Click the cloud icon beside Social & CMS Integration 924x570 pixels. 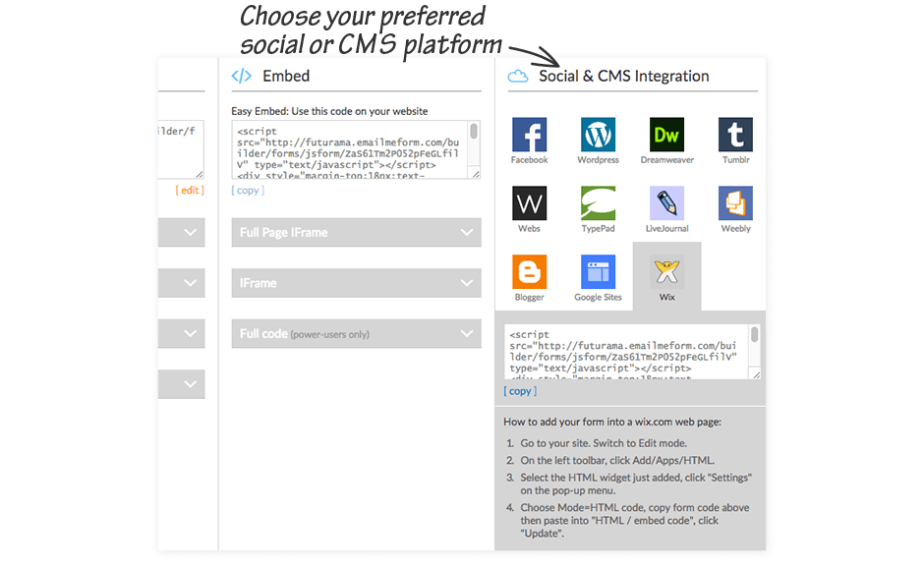click(x=518, y=76)
